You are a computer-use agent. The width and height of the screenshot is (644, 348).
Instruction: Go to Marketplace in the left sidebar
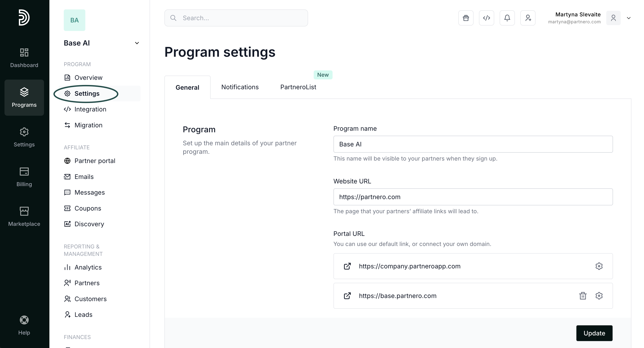point(24,216)
